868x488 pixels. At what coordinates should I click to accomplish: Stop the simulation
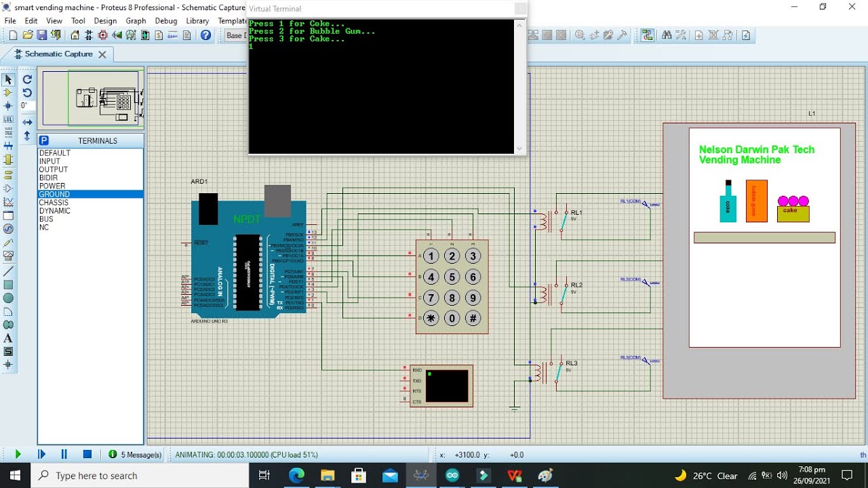click(87, 454)
